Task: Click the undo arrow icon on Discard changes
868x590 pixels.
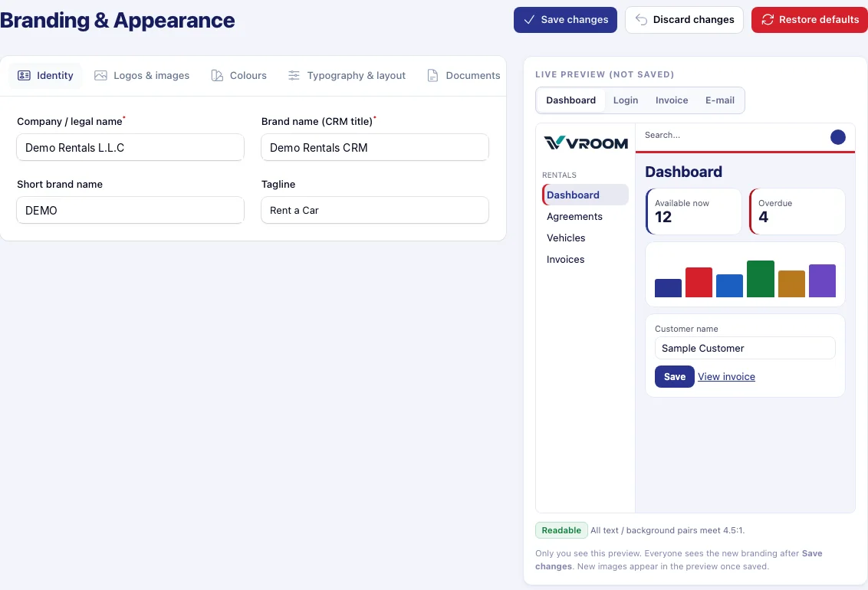Action: (641, 19)
